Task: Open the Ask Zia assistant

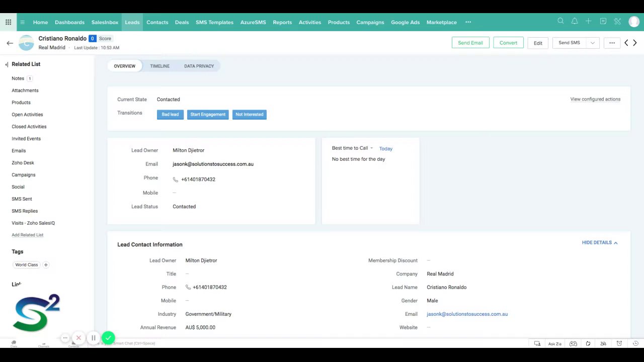Action: (x=555, y=344)
